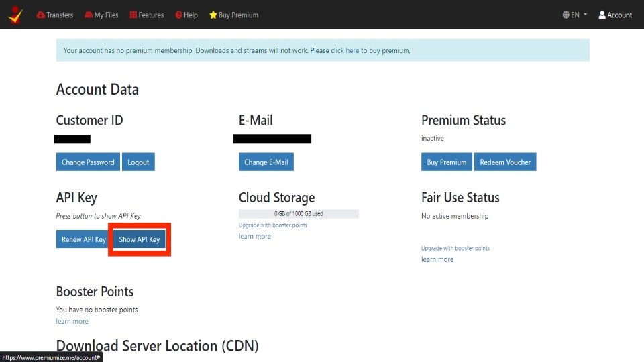Open the Help menu item
644x362 pixels.
pos(186,15)
